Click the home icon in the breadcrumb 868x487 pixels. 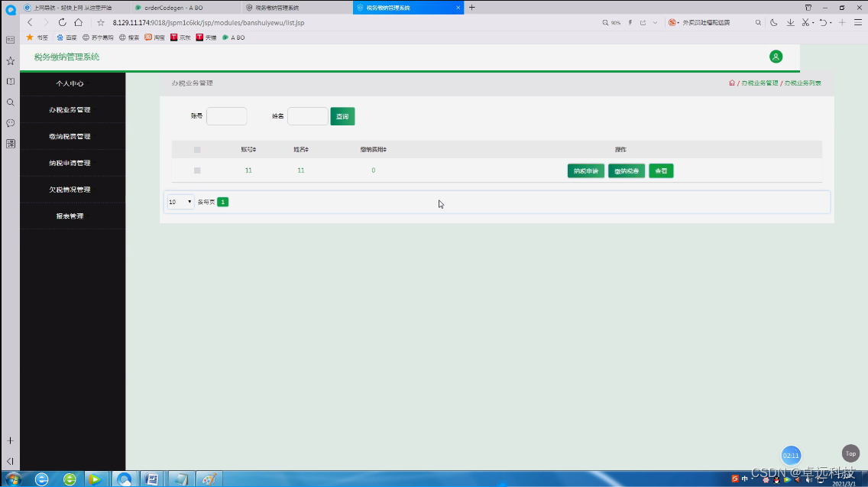point(731,83)
